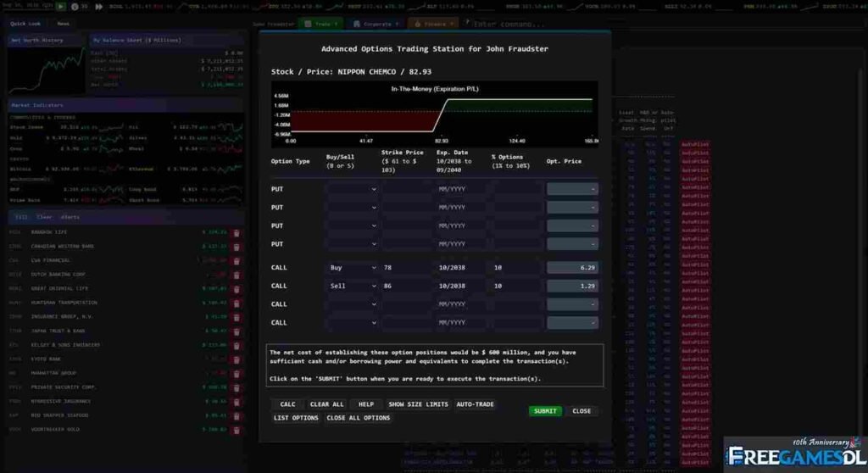Click the strike price field showing 78

point(407,268)
